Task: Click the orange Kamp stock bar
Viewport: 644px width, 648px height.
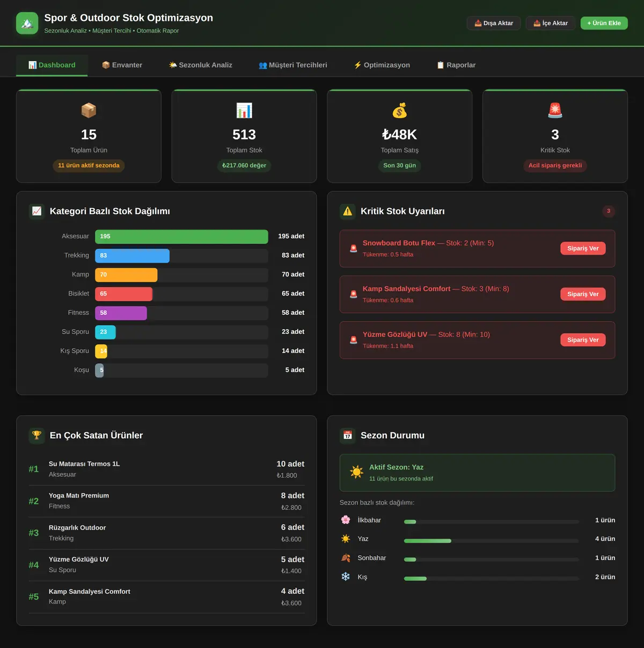Action: tap(126, 275)
